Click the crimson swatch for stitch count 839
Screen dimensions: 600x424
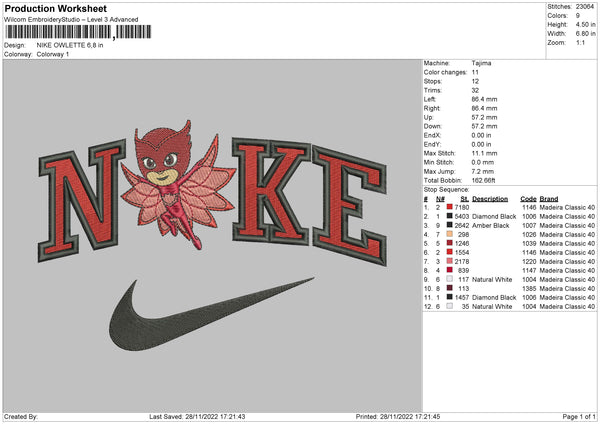(450, 270)
